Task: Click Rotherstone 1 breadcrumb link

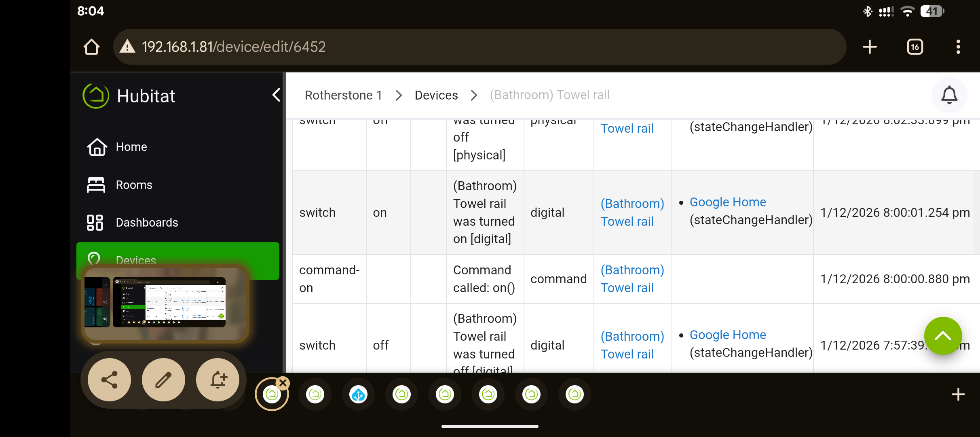Action: point(343,95)
